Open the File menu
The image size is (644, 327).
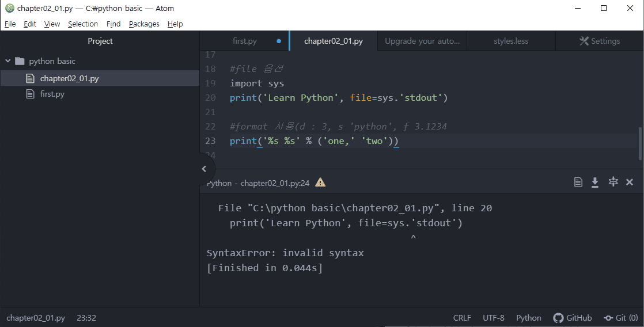(10, 24)
